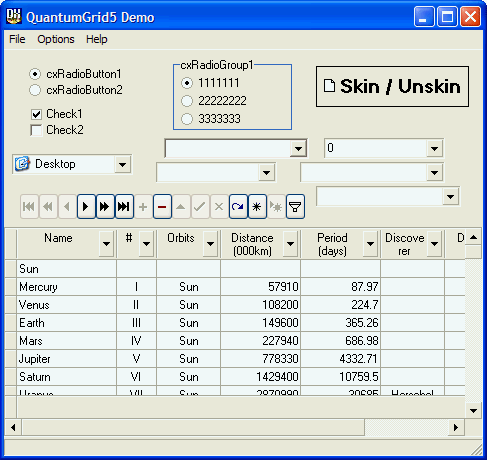
Task: Expand the combo box showing 0
Action: [x=434, y=148]
